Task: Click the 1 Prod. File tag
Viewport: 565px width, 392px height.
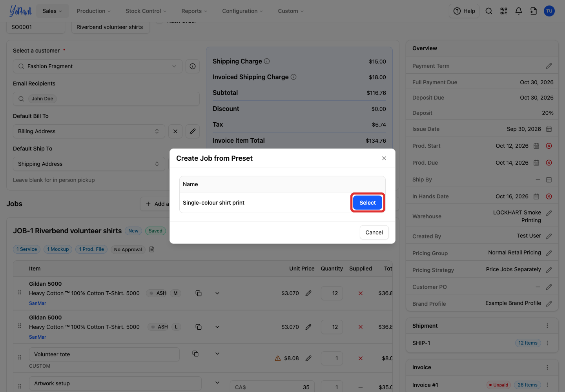Action: point(91,249)
